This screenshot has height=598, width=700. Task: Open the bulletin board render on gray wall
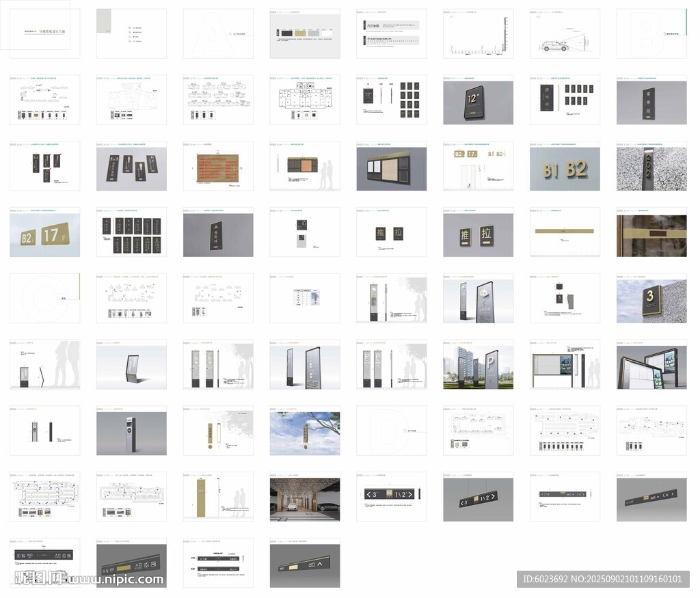[391, 166]
